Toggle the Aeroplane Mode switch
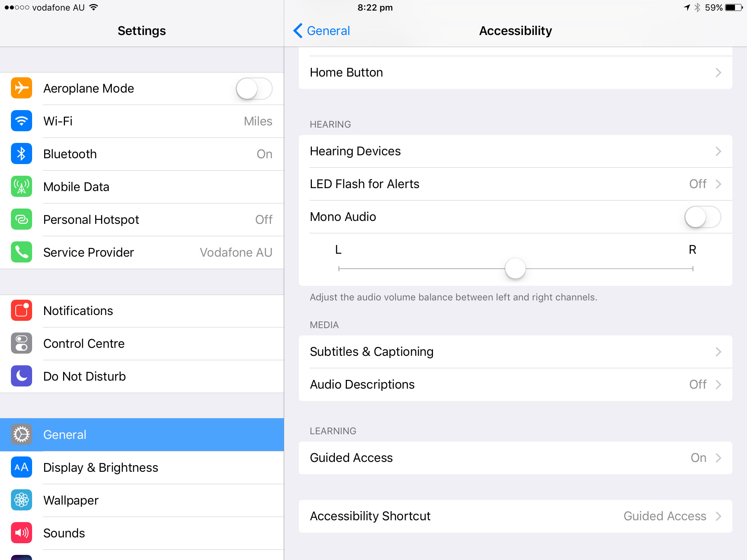 click(254, 89)
